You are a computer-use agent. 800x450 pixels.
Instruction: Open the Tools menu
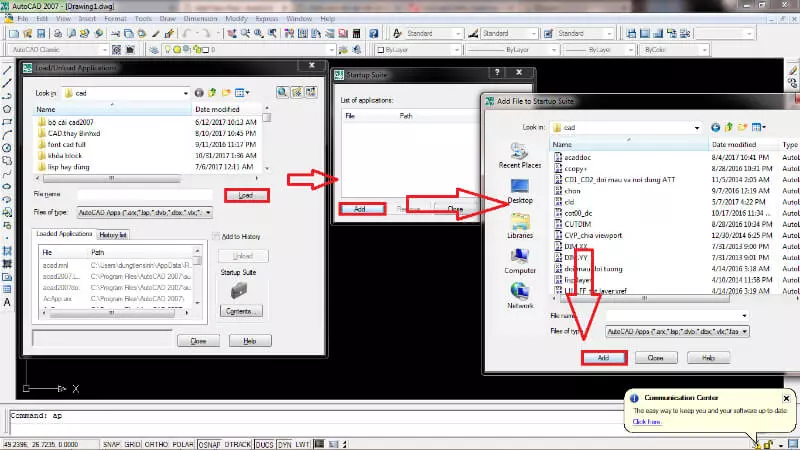point(143,19)
